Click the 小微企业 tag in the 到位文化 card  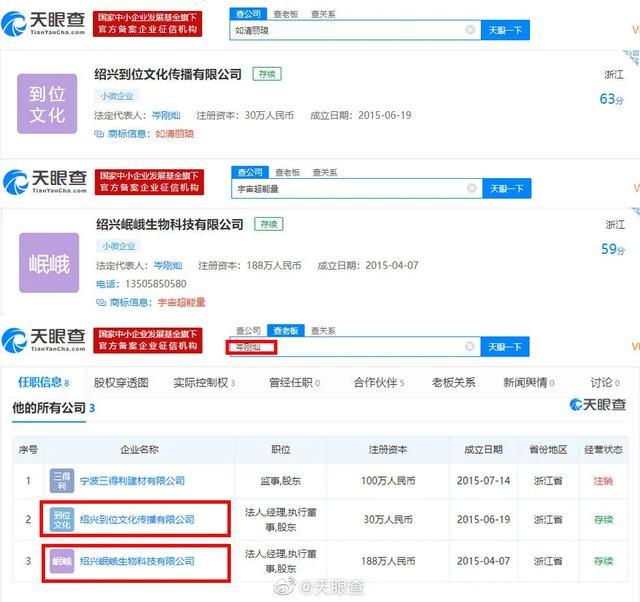coord(117,96)
